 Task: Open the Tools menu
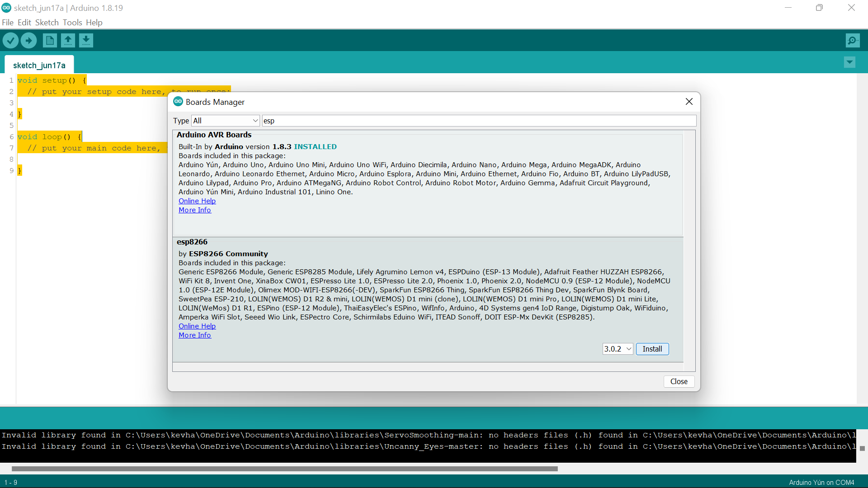click(72, 23)
